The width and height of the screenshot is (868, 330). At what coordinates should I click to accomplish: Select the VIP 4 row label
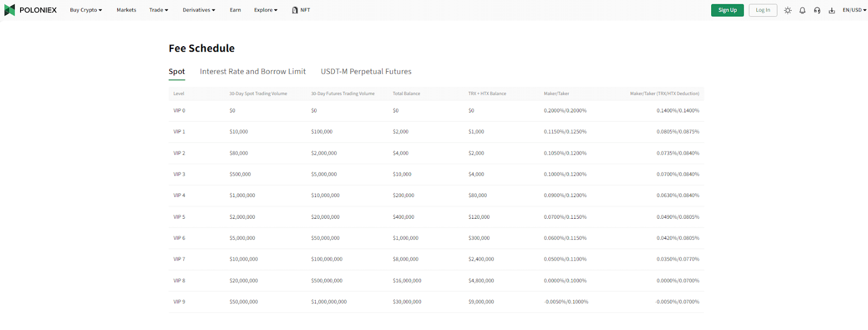pyautogui.click(x=180, y=195)
